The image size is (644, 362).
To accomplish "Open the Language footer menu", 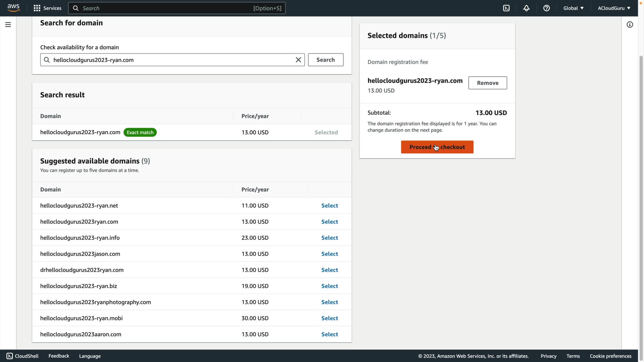I will [90, 356].
